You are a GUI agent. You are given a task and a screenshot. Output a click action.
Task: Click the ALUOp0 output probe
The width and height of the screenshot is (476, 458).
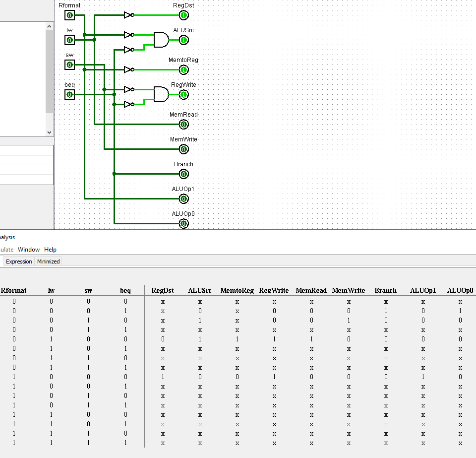(x=183, y=224)
